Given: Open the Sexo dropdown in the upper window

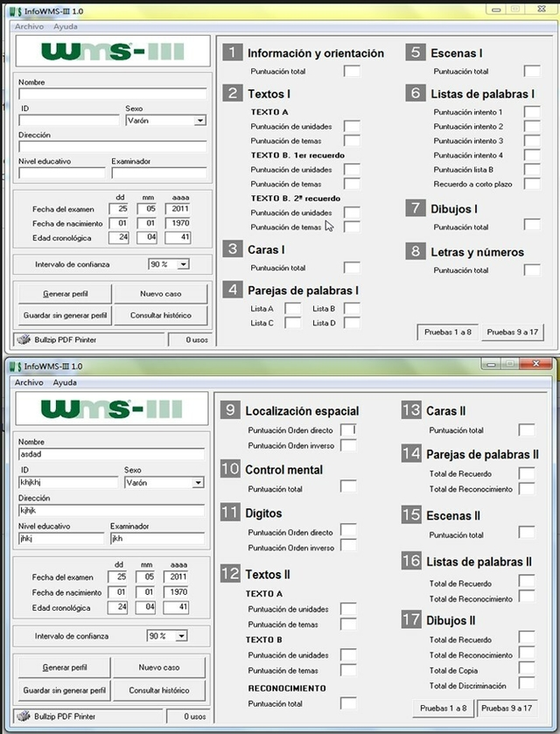Looking at the screenshot, I should tap(200, 121).
